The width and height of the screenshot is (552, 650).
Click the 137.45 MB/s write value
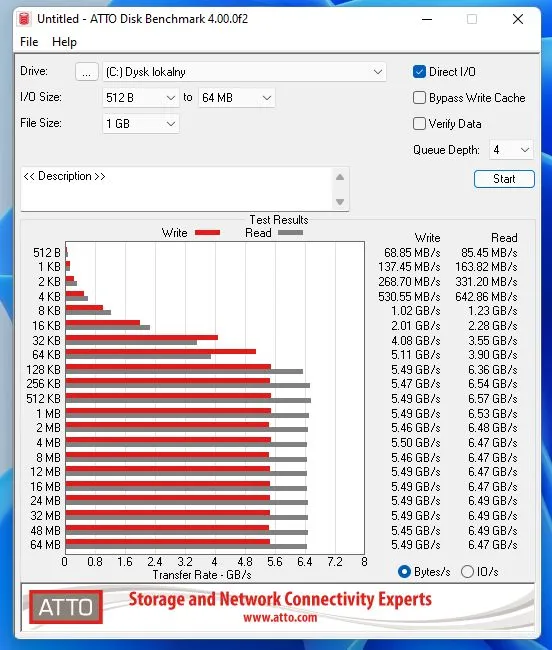(x=409, y=267)
